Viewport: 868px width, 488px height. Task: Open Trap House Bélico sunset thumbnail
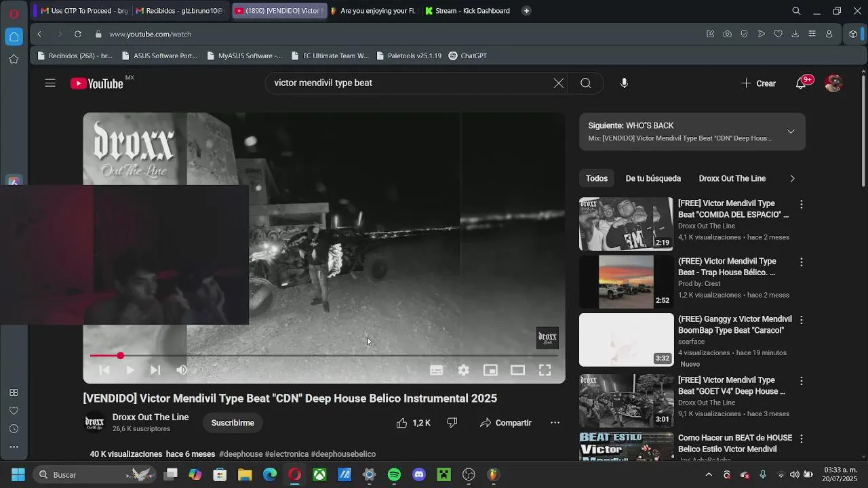[626, 282]
